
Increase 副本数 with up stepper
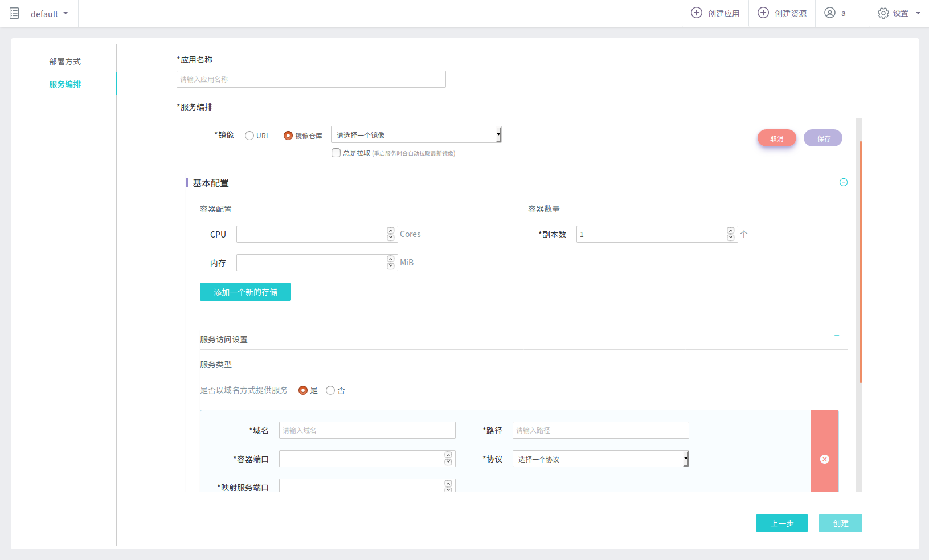(x=731, y=231)
